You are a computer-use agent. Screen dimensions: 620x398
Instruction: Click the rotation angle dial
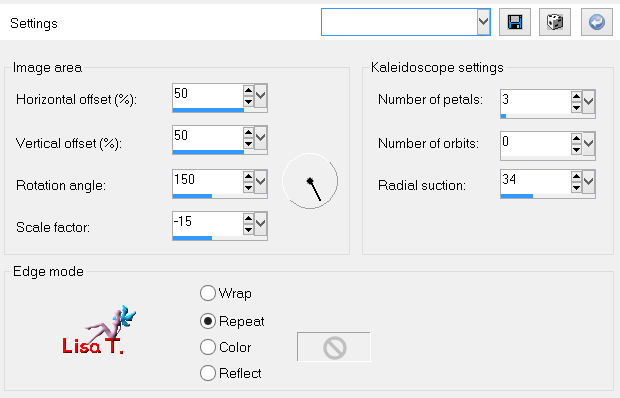coord(310,181)
